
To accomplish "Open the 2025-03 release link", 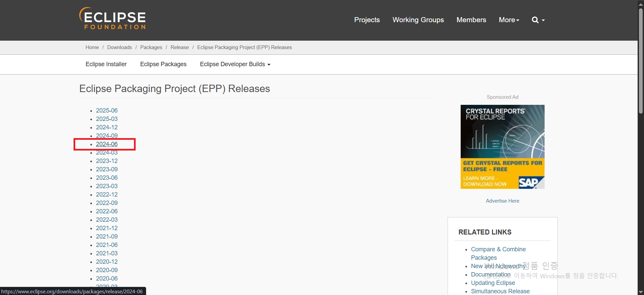I will 107,119.
